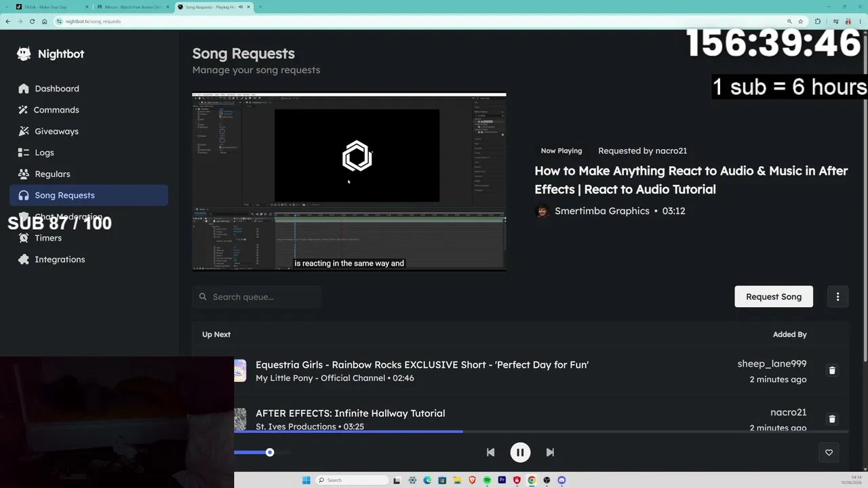Go back in browser history

pos(7,21)
